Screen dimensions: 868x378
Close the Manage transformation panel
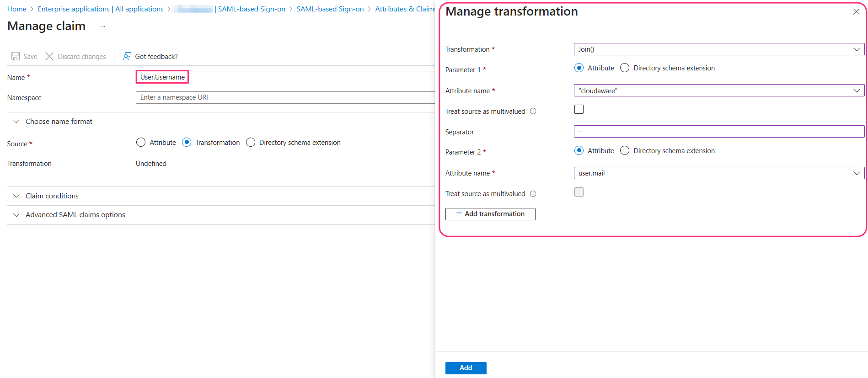(x=856, y=12)
